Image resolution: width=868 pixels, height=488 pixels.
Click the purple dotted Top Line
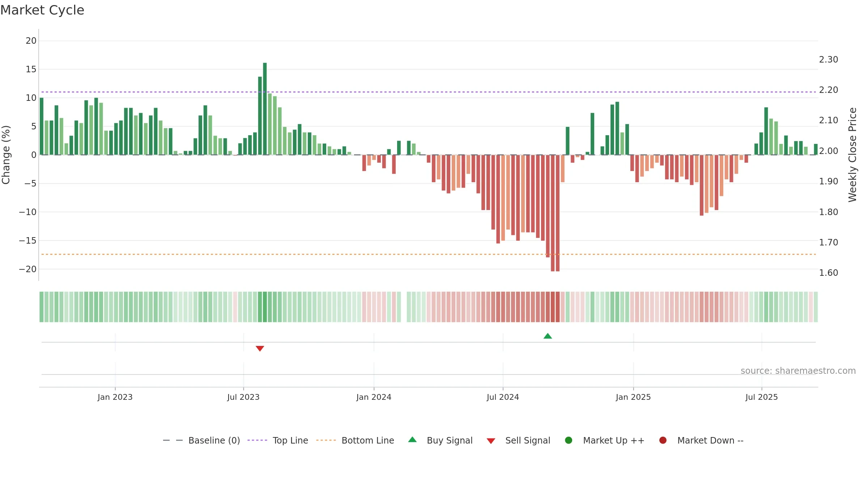[x=429, y=92]
